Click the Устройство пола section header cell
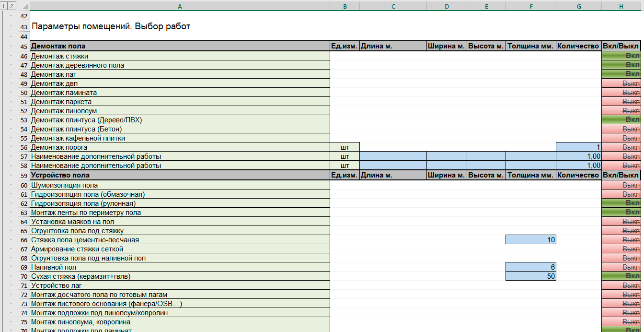The image size is (644, 332). click(180, 176)
